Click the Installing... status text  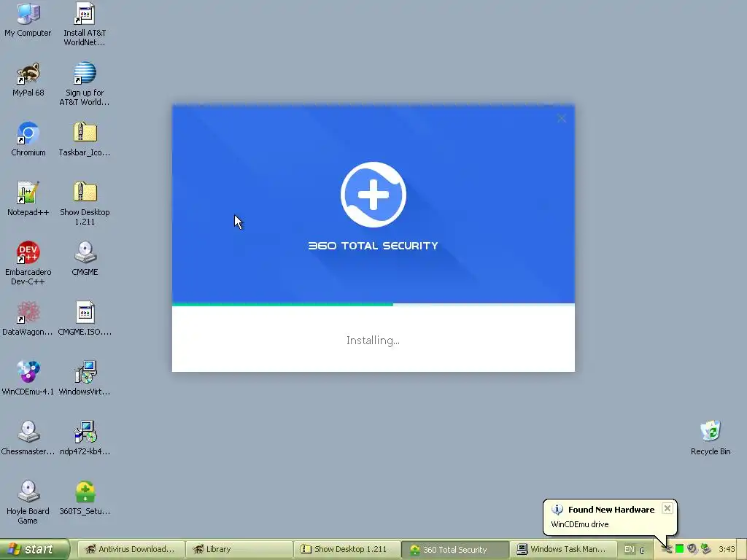point(373,341)
